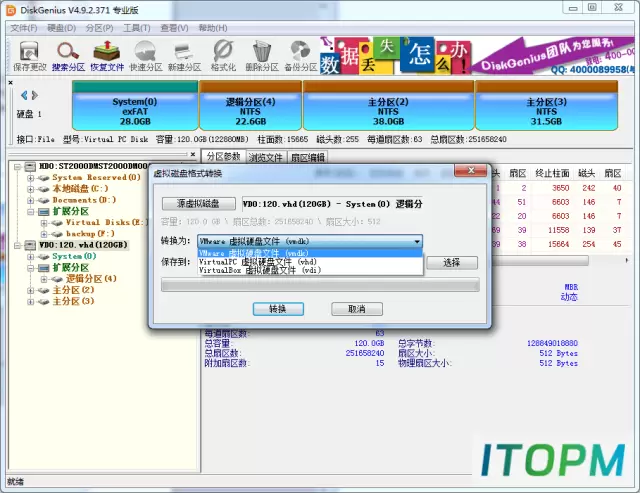Select primary partition (3) NTFS 31.5GB block
The image size is (640, 493).
pyautogui.click(x=546, y=106)
